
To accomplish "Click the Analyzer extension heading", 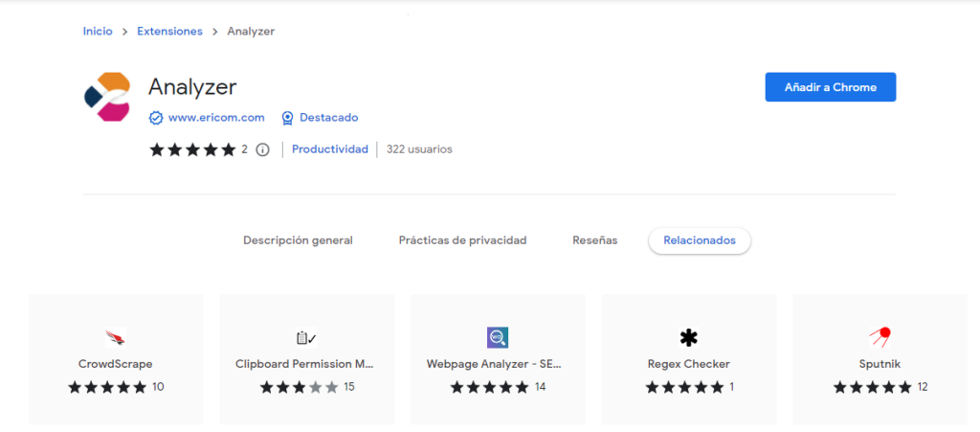I will 192,87.
